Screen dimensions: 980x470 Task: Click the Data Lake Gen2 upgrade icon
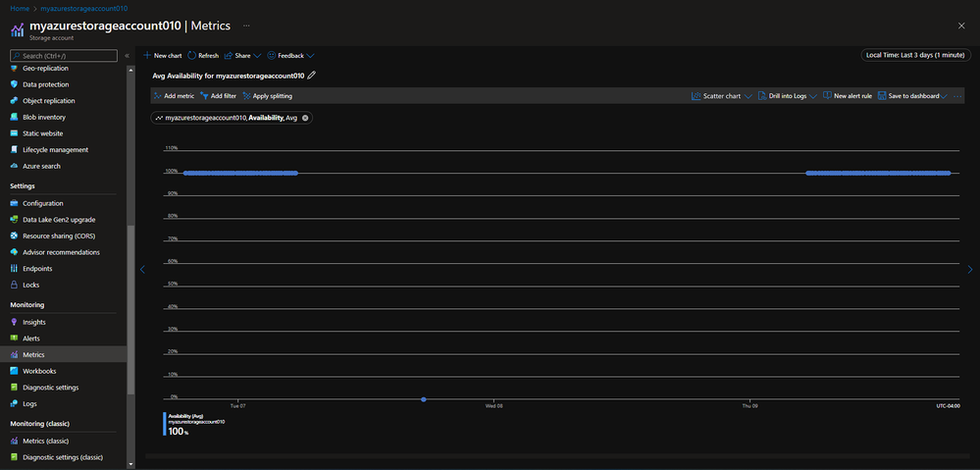pos(15,220)
